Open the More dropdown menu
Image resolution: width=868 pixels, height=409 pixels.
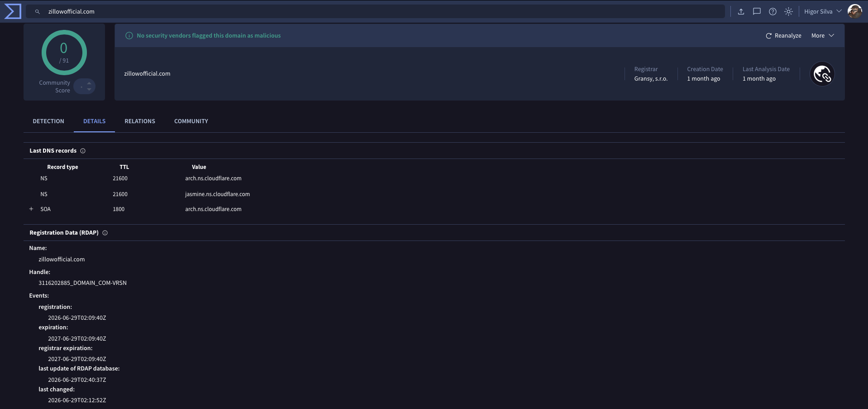(x=822, y=35)
